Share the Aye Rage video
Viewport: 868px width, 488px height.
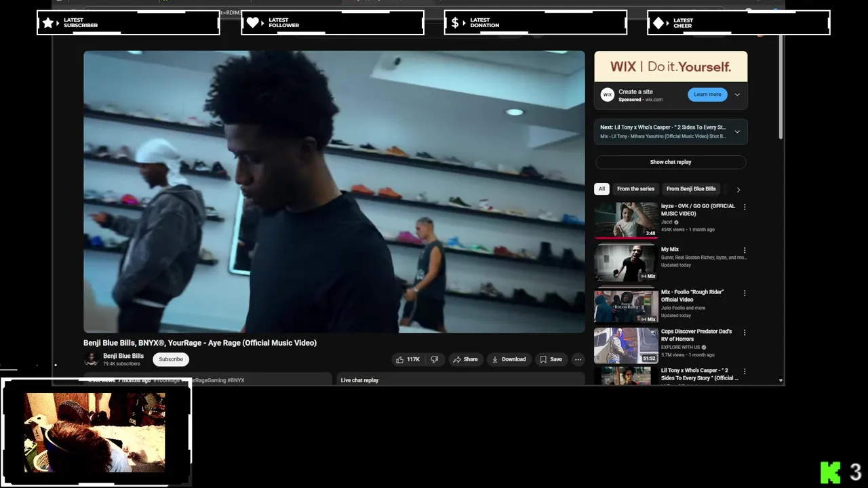pyautogui.click(x=465, y=359)
